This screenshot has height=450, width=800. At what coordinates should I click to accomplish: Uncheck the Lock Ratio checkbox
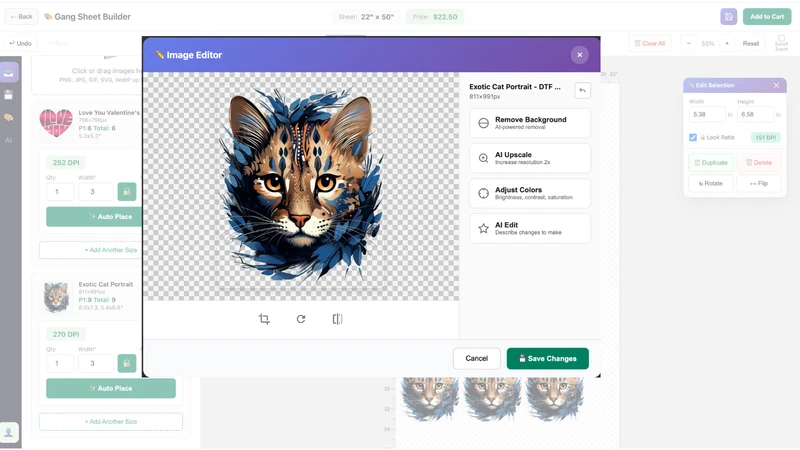[x=693, y=137]
